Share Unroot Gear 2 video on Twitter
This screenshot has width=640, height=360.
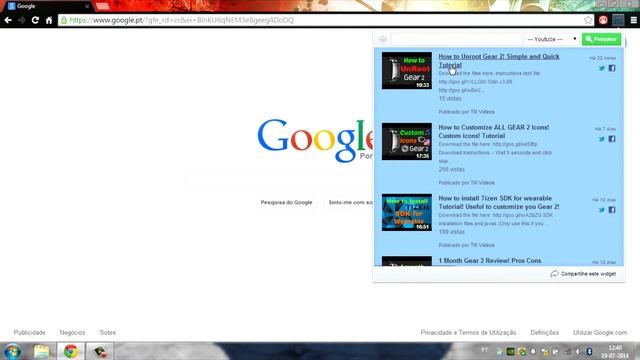tap(602, 68)
